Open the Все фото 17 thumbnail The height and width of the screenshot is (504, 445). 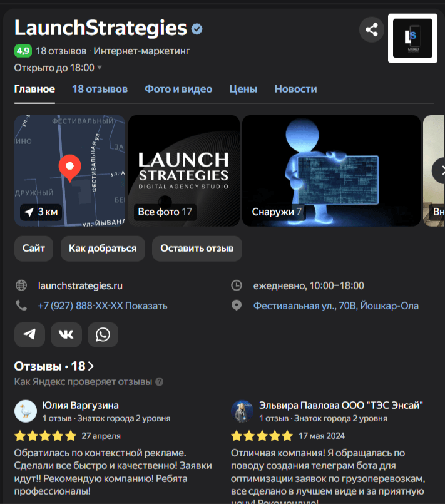(183, 170)
